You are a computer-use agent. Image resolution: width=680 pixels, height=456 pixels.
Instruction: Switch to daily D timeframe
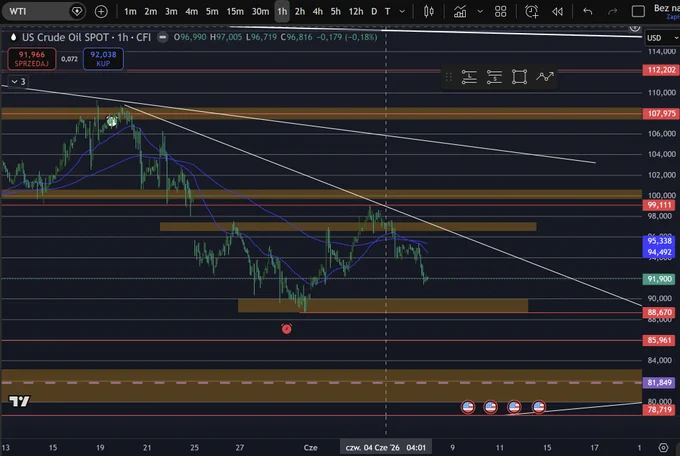(x=374, y=12)
